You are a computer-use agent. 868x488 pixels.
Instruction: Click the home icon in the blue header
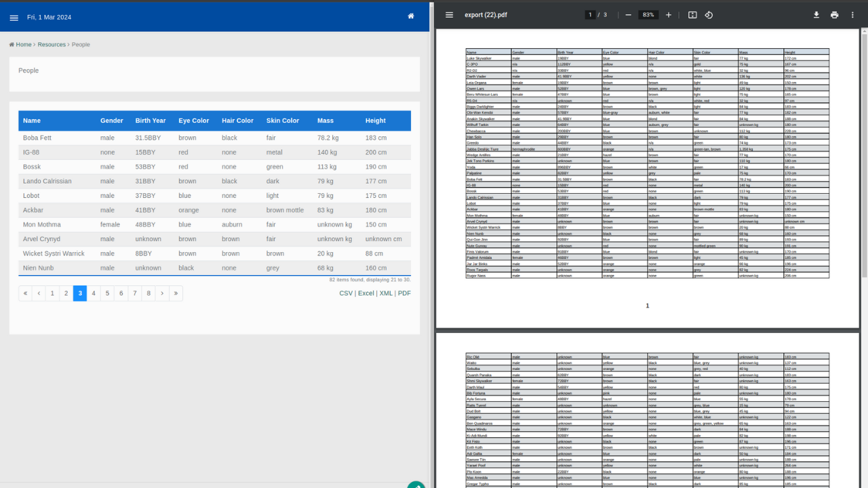tap(410, 16)
